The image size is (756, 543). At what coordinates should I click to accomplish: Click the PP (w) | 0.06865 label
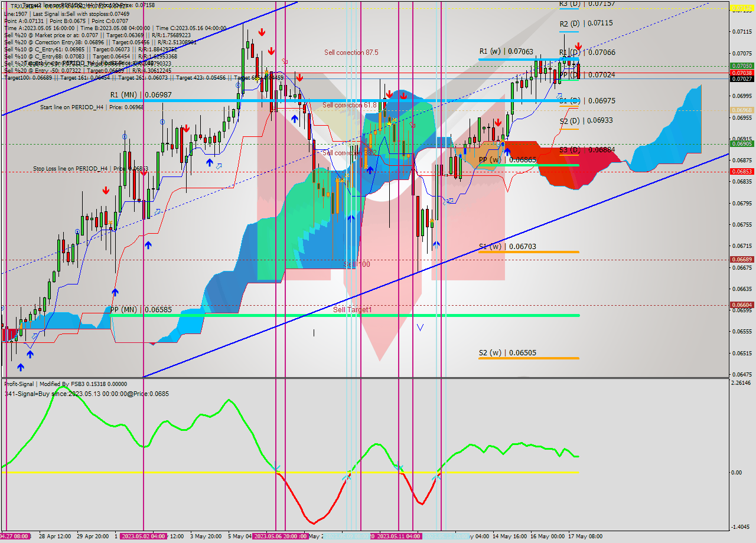tap(507, 160)
